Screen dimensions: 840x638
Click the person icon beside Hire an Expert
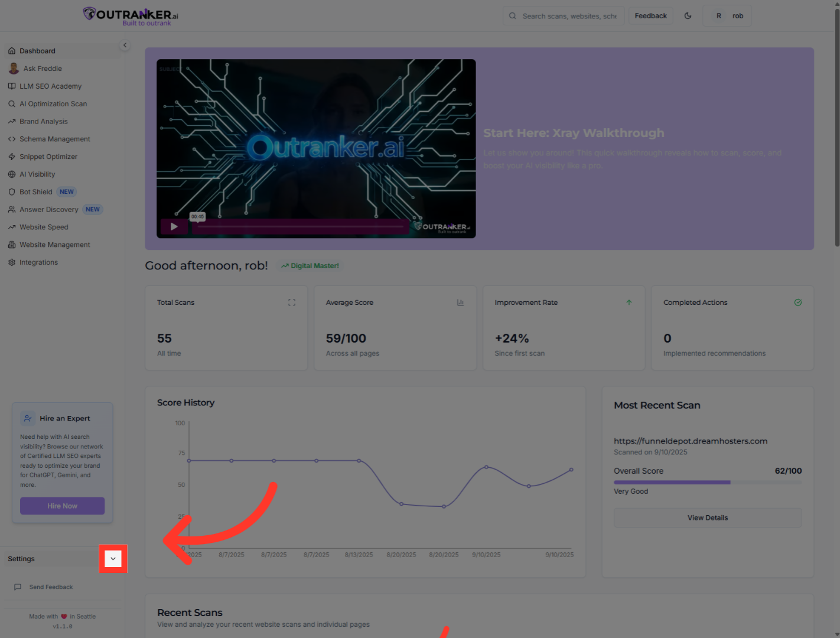[28, 418]
